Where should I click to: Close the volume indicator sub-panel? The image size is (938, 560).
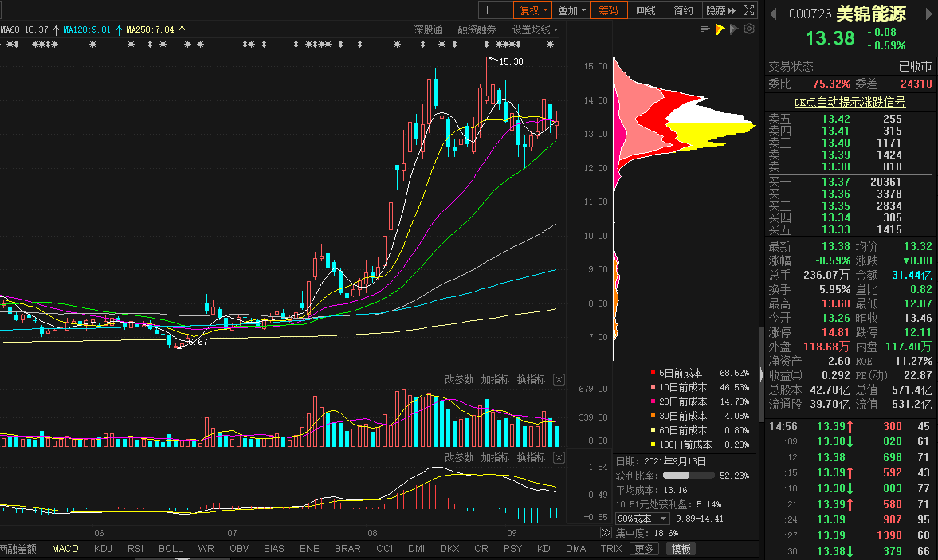559,379
